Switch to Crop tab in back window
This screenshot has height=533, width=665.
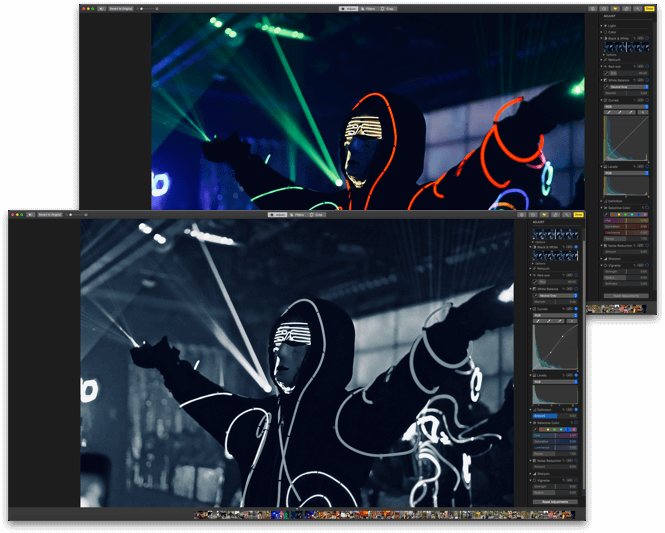[x=388, y=8]
